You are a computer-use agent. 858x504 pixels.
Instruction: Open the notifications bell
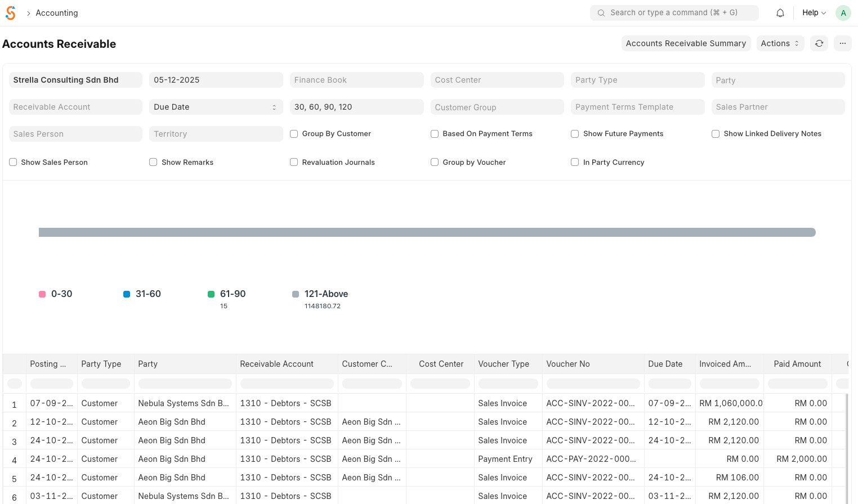[x=780, y=13]
